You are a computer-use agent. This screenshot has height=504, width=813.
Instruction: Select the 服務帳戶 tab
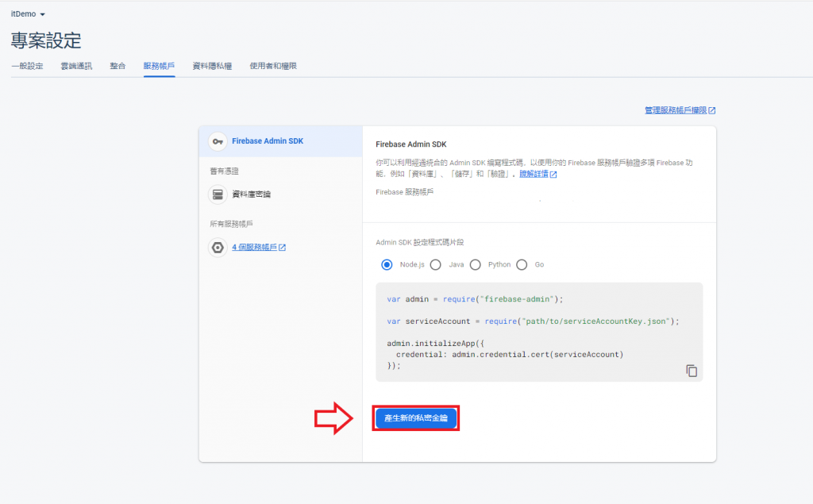pyautogui.click(x=159, y=66)
